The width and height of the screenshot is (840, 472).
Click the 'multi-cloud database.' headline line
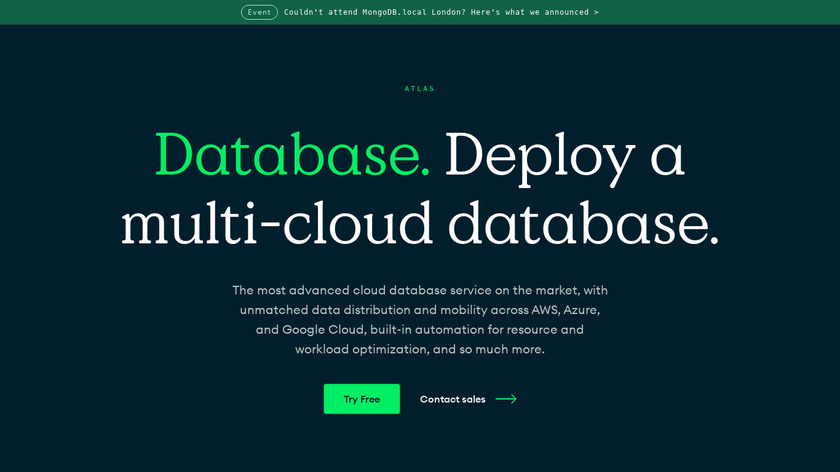coord(420,223)
